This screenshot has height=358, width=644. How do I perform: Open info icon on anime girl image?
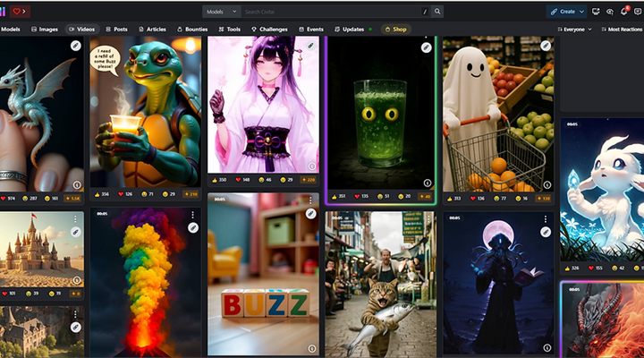pyautogui.click(x=312, y=166)
